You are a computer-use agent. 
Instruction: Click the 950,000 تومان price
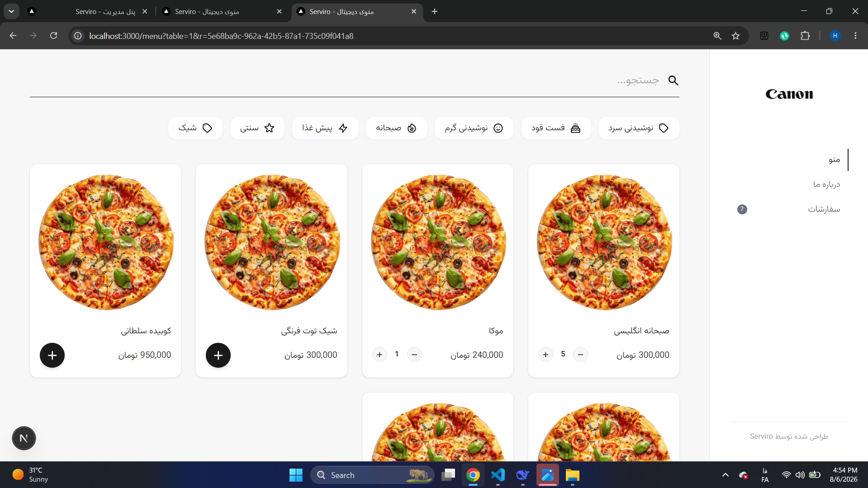click(x=145, y=355)
